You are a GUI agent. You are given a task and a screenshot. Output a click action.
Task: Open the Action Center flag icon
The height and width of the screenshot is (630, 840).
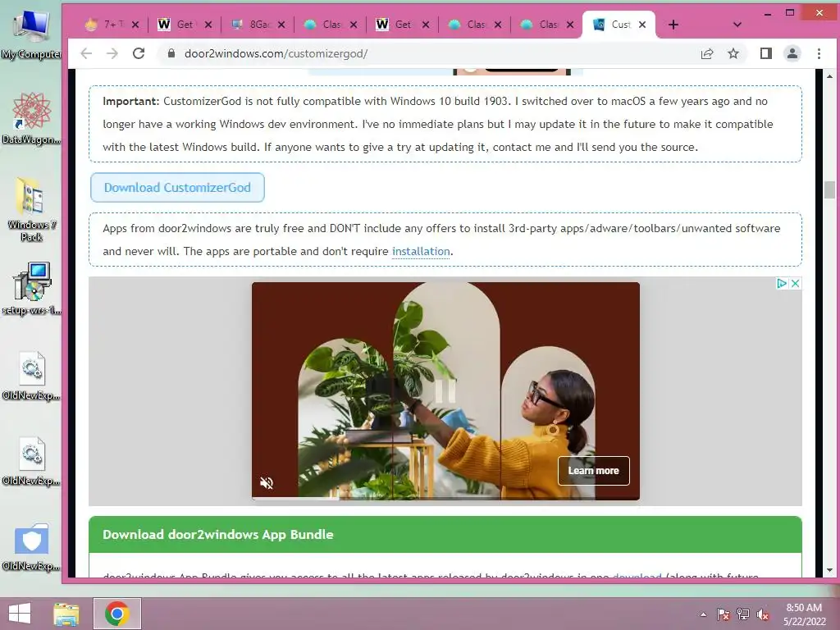pyautogui.click(x=723, y=614)
